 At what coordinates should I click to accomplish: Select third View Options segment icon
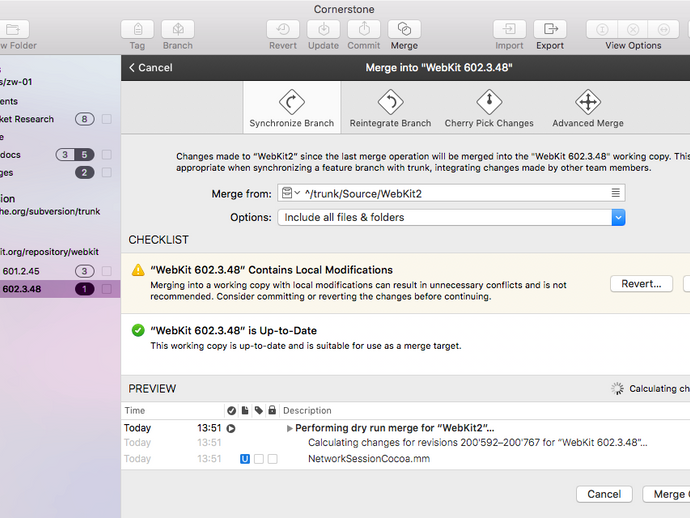pyautogui.click(x=664, y=29)
